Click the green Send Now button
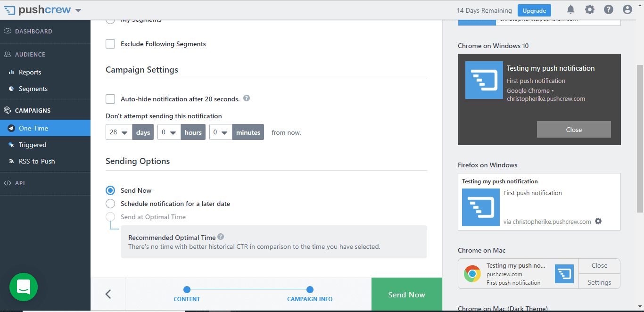This screenshot has height=312, width=644. [x=407, y=295]
